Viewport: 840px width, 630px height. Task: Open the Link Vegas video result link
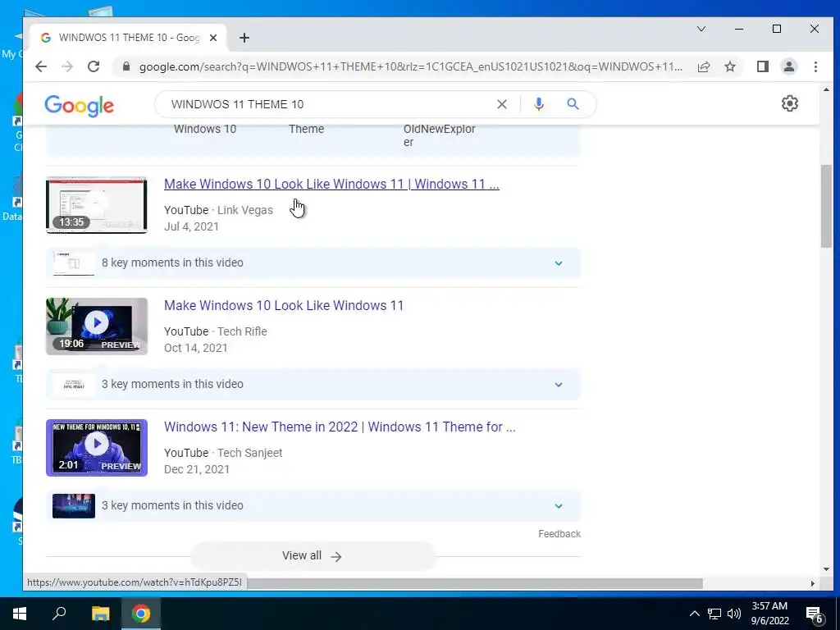[331, 184]
